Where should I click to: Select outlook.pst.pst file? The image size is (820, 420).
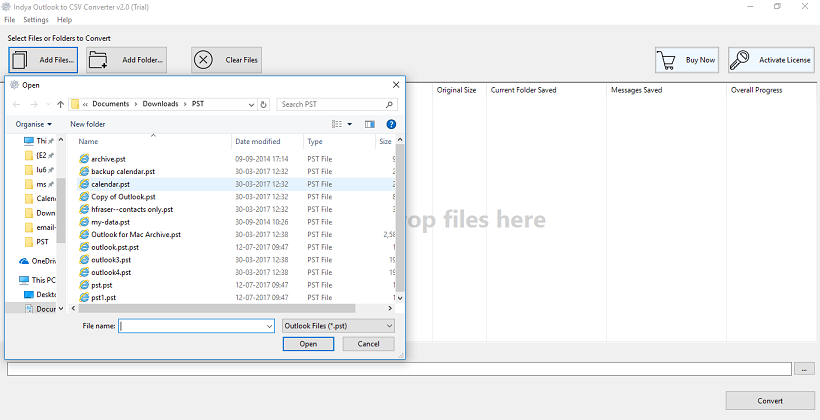pos(115,247)
